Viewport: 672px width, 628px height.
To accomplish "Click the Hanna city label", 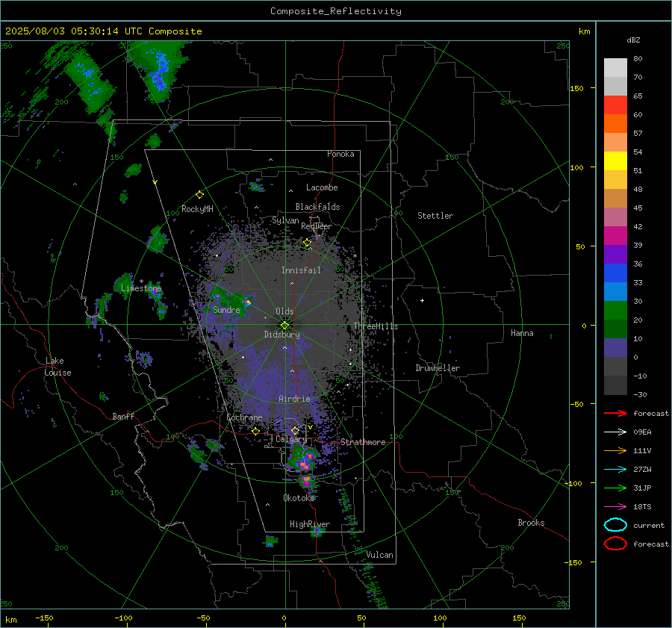I will [522, 333].
